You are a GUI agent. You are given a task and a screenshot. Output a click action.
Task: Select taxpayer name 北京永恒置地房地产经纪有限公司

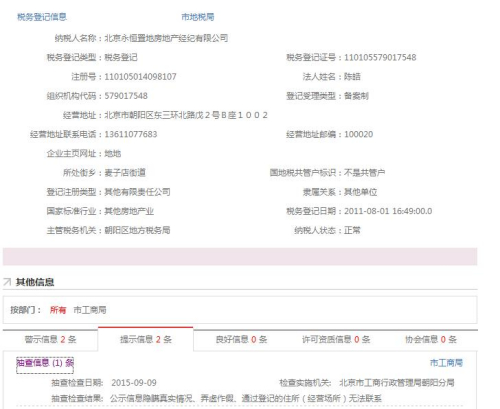click(166, 38)
